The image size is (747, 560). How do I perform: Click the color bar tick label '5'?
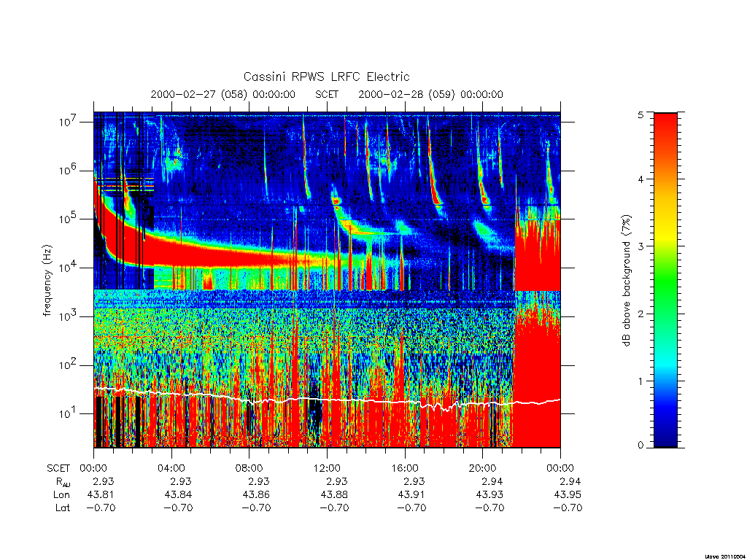click(640, 114)
